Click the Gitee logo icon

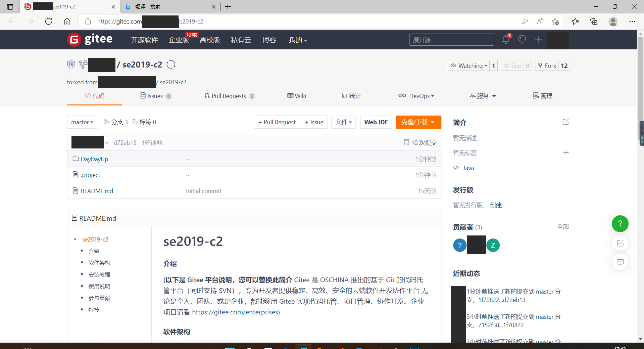tap(73, 39)
